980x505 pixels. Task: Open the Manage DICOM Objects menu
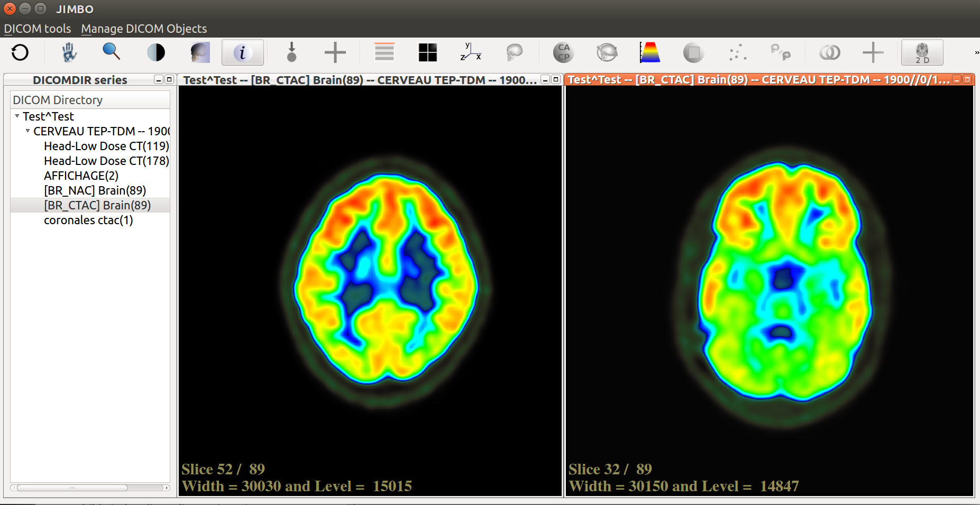(x=144, y=29)
